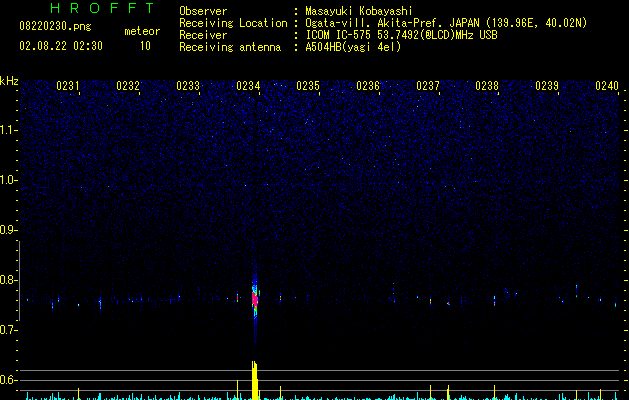Click the 0239 time marker

(x=547, y=85)
